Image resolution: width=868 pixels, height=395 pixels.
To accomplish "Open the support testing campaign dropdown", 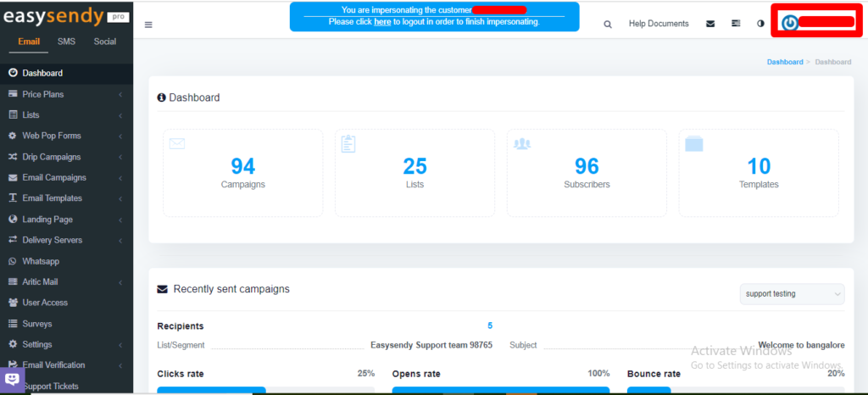I will 792,294.
